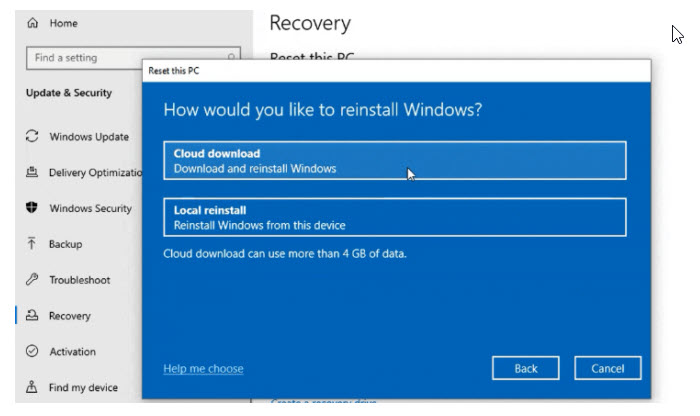Open the Help me choose link
The width and height of the screenshot is (700, 416).
pos(203,369)
